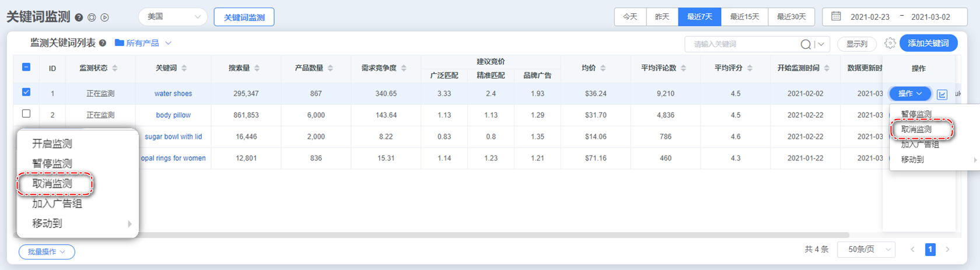Click the 添加关键词 button
The width and height of the screenshot is (980, 270).
(928, 43)
